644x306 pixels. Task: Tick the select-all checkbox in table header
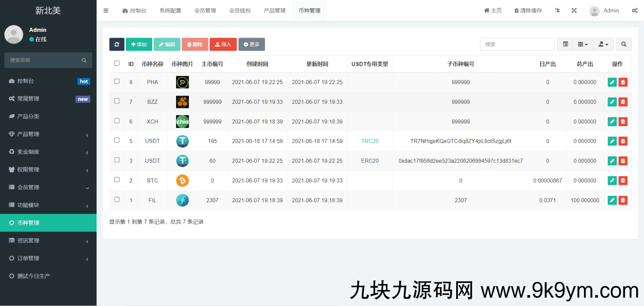[117, 64]
